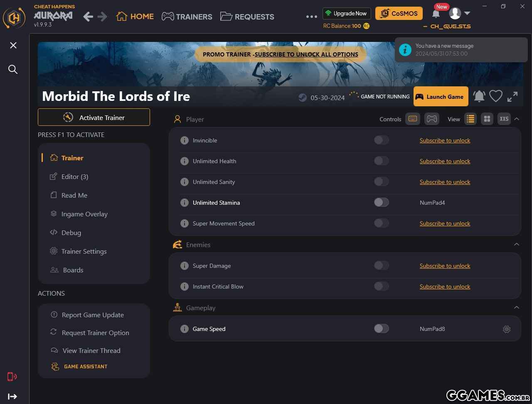Toggle the Invincible switch
The width and height of the screenshot is (532, 404).
tap(381, 140)
